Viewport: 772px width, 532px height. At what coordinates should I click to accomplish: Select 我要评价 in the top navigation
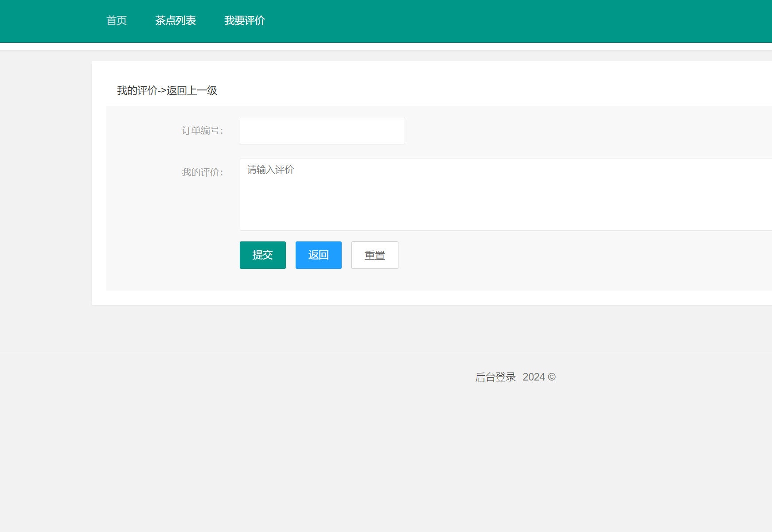[x=244, y=21]
